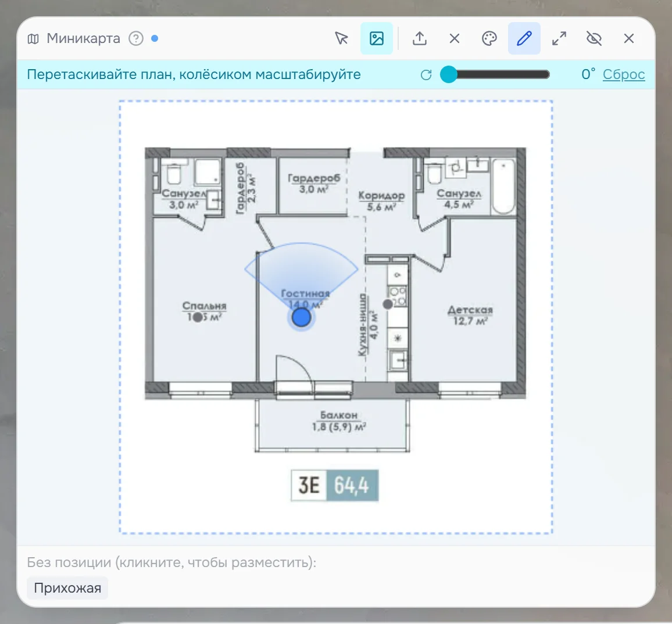Toggle the pencil edit mode
The width and height of the screenshot is (672, 624).
pos(524,38)
